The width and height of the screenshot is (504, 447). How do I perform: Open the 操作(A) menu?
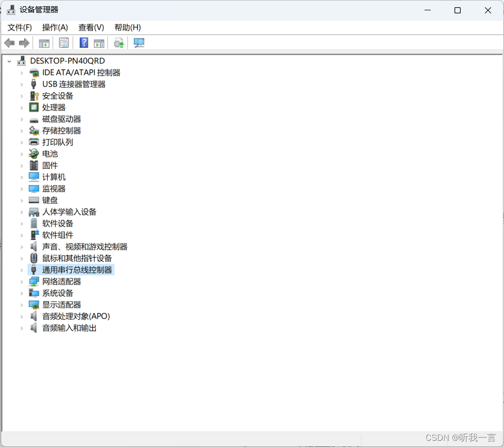coord(55,28)
